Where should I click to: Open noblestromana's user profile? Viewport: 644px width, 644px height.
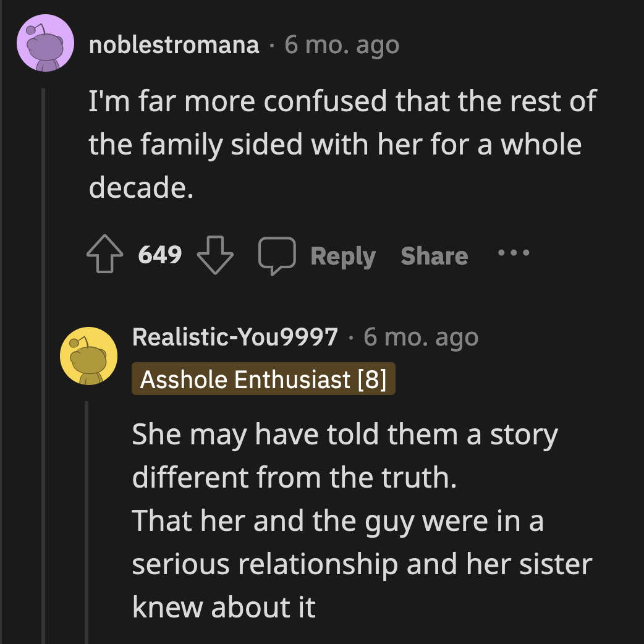click(174, 44)
